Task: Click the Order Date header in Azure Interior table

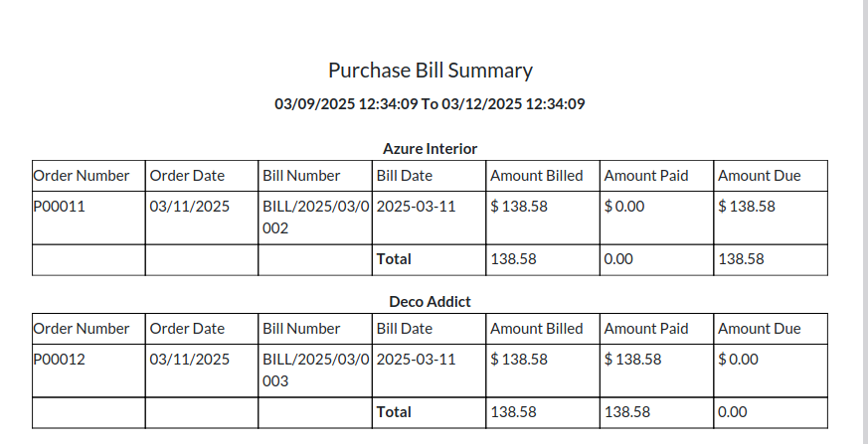Action: [187, 176]
